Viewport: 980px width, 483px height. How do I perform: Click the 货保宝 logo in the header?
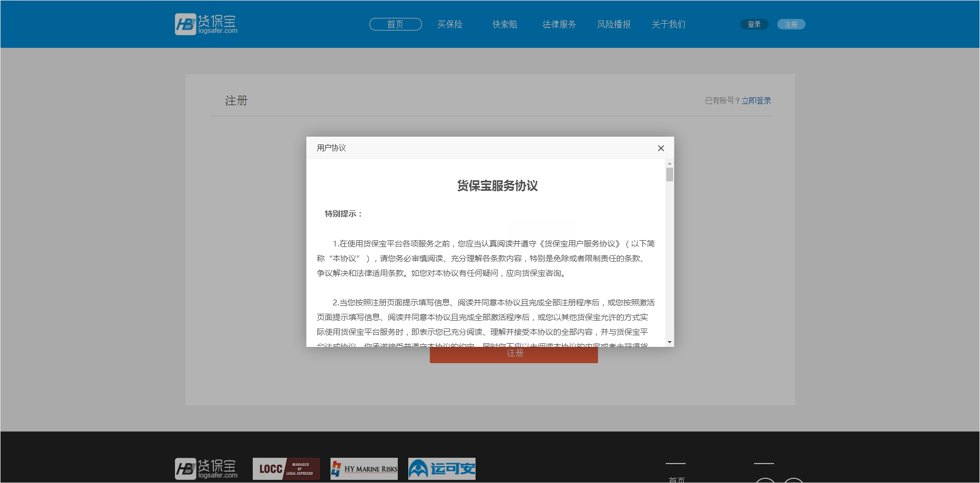click(206, 24)
